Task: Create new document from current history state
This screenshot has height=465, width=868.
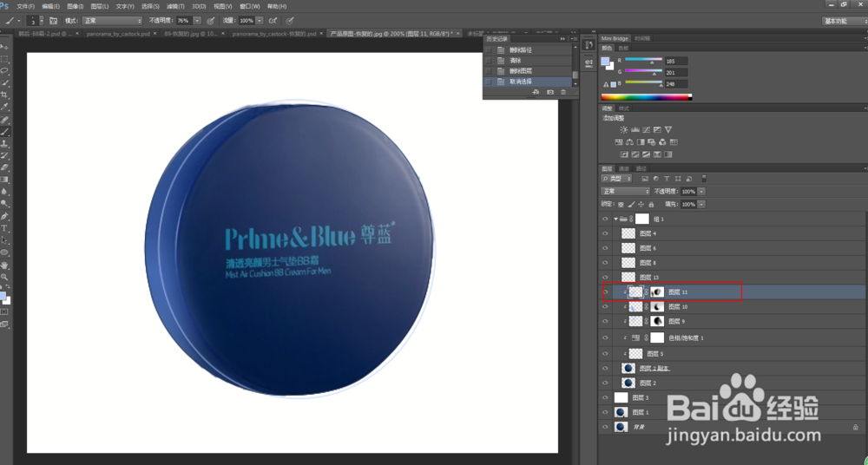Action: click(536, 92)
